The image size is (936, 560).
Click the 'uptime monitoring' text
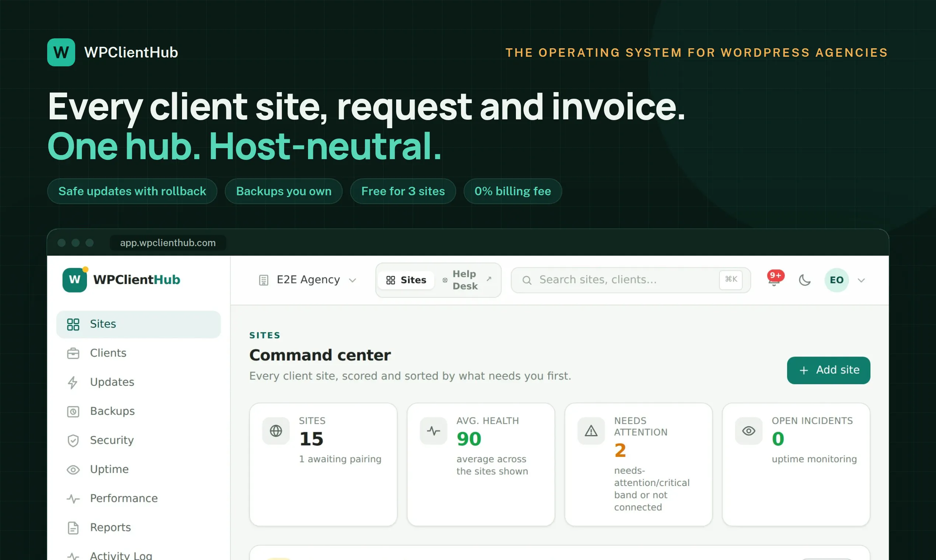coord(814,459)
